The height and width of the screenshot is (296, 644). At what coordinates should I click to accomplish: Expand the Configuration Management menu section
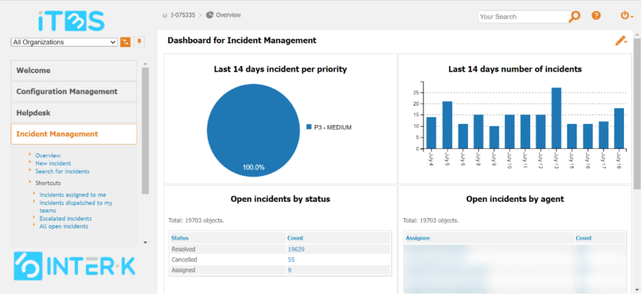[x=74, y=92]
